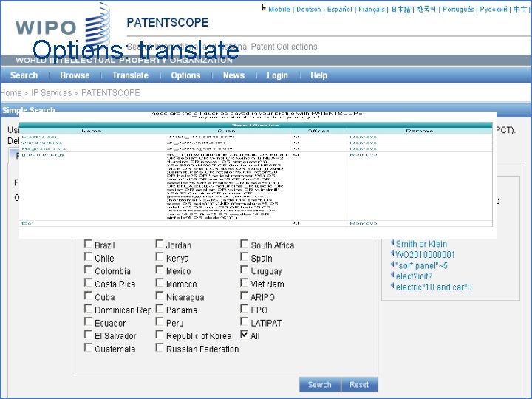Tick the Kenya checkbox
Viewport: 532px width, 399px height.
pyautogui.click(x=160, y=257)
